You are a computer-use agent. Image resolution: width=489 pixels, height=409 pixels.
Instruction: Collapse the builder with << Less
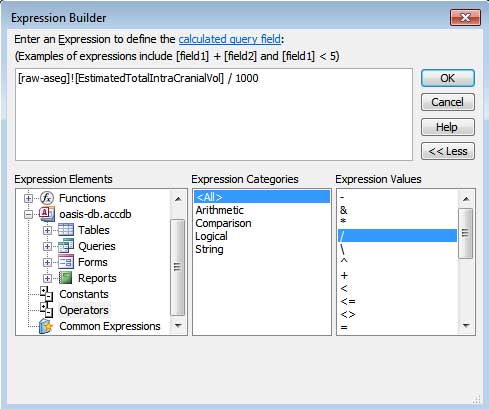[448, 151]
